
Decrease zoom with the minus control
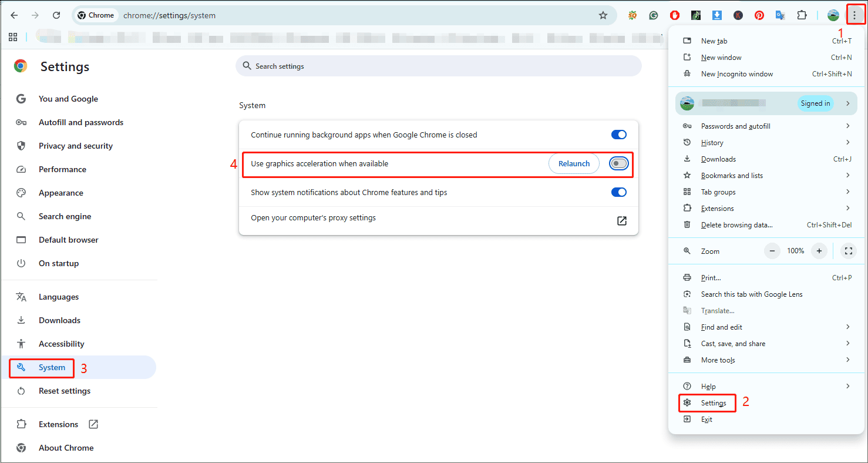[x=772, y=251]
